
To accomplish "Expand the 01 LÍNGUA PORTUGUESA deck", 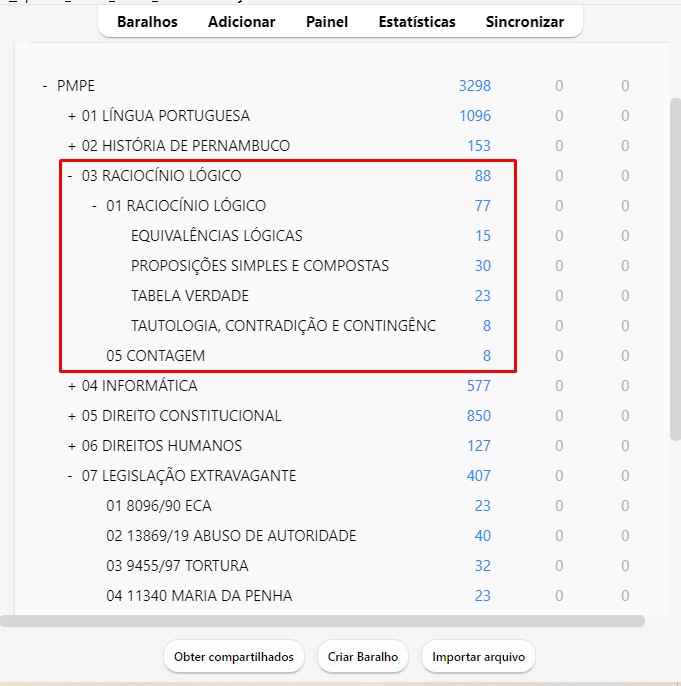I will (72, 116).
